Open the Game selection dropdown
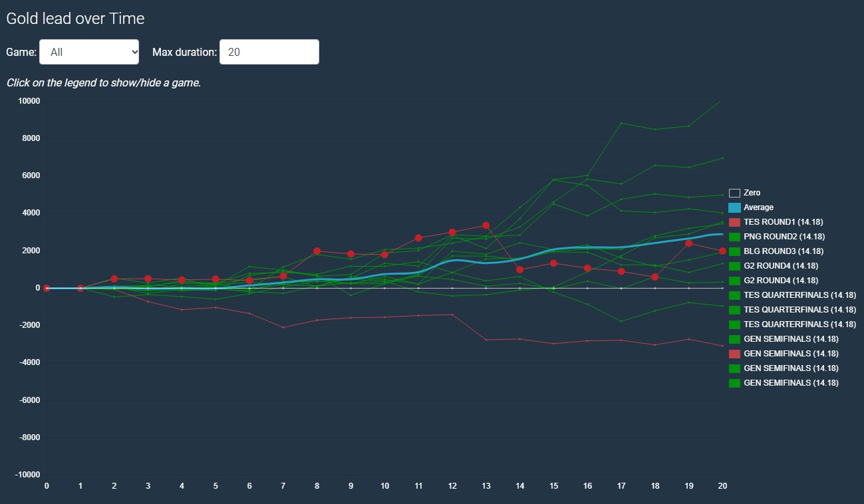The width and height of the screenshot is (864, 504). 89,52
